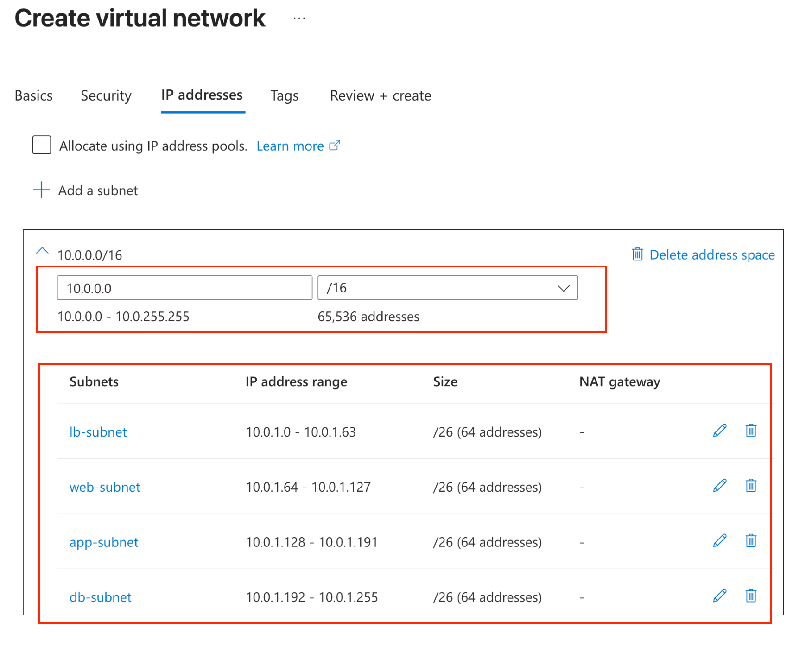Delete the db-subnet using trash icon
Image resolution: width=812 pixels, height=647 pixels.
[751, 596]
